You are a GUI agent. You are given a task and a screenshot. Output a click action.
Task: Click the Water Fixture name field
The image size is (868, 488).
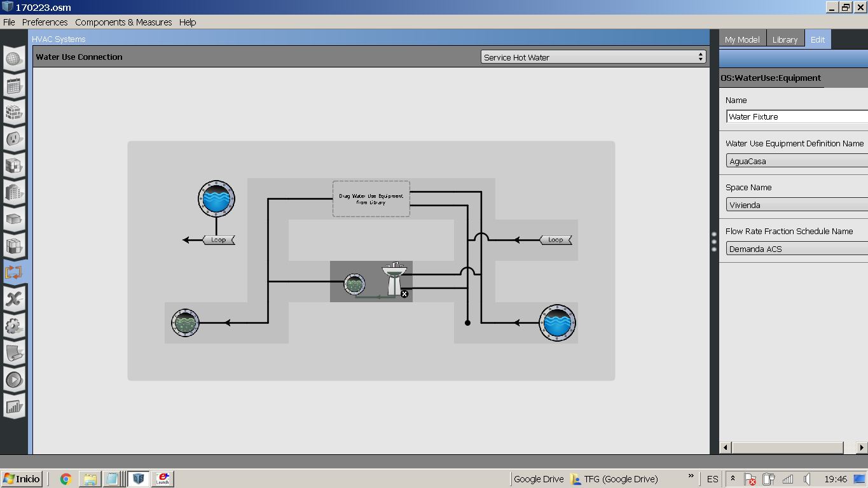pyautogui.click(x=797, y=116)
